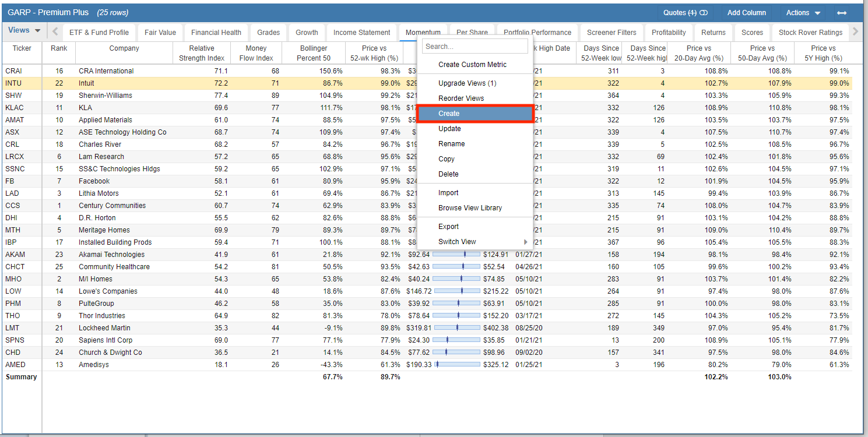
Task: Switch to the Profitability tab
Action: 669,33
